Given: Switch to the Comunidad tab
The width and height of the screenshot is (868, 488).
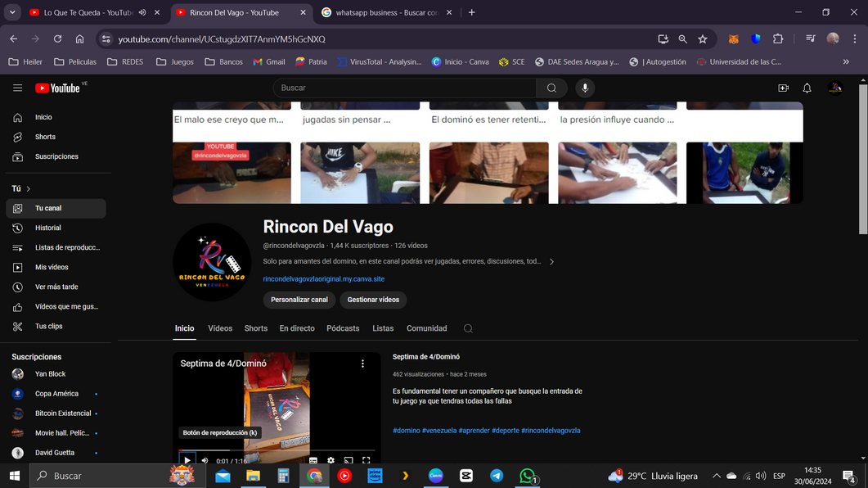Looking at the screenshot, I should [x=426, y=328].
